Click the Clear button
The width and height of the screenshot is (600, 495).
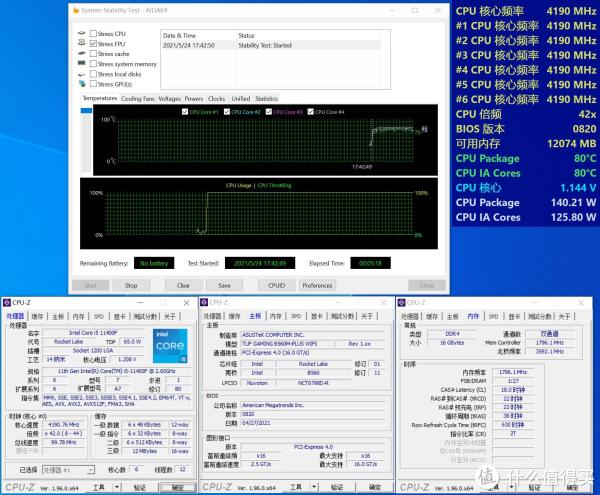pyautogui.click(x=183, y=285)
